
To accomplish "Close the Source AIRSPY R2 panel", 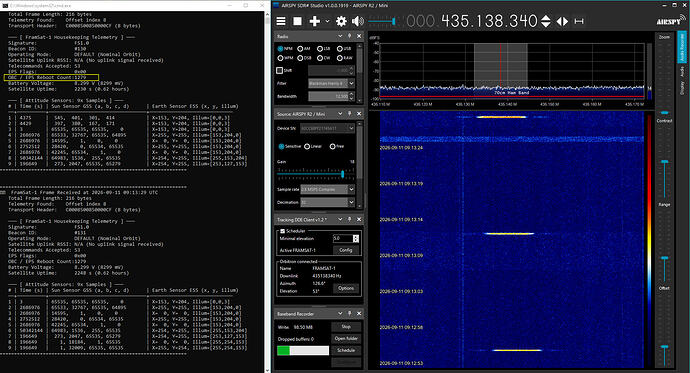I will (359, 114).
